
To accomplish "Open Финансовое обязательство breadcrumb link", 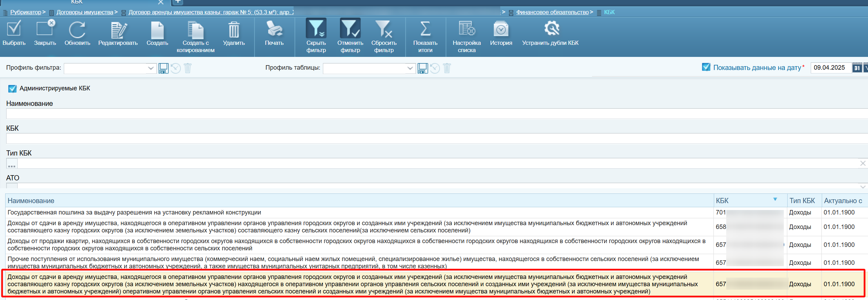I will pos(552,12).
